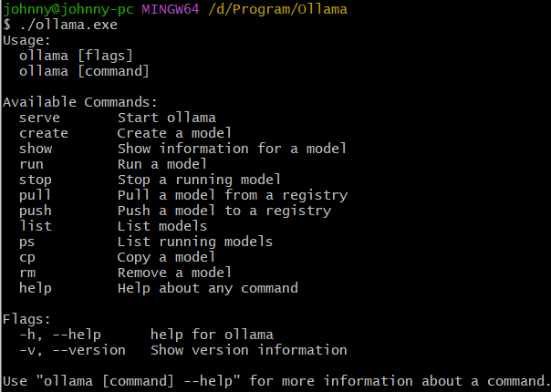Click the 'Remove a model' description
This screenshot has width=551, height=392.
(174, 273)
